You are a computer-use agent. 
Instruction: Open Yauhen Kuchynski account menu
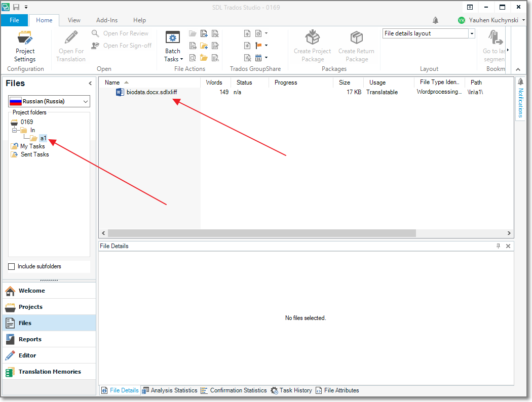point(491,20)
